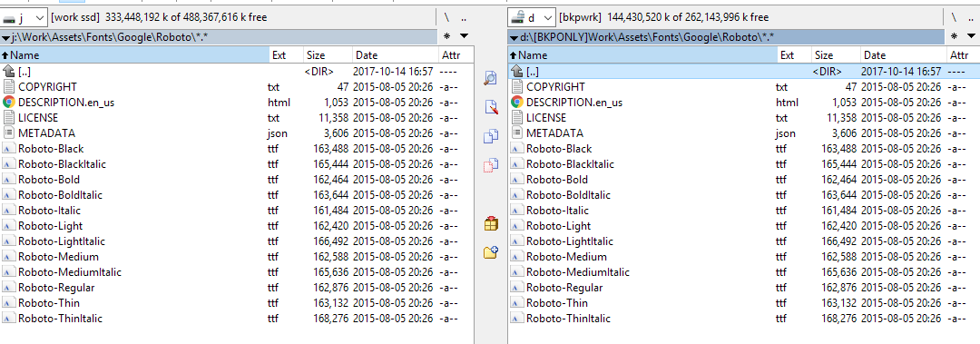Select Roboto-Light in right panel
Screen dimensions: 980x344
click(x=558, y=226)
